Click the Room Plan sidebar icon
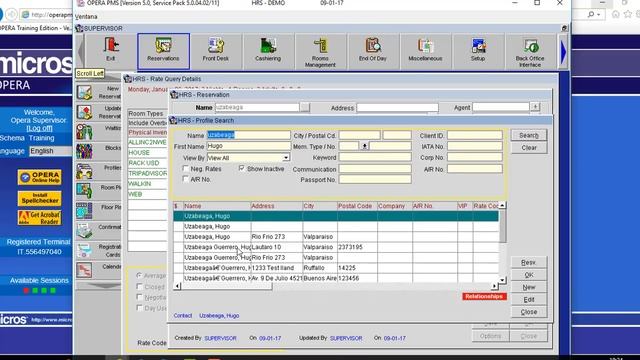 pos(84,191)
